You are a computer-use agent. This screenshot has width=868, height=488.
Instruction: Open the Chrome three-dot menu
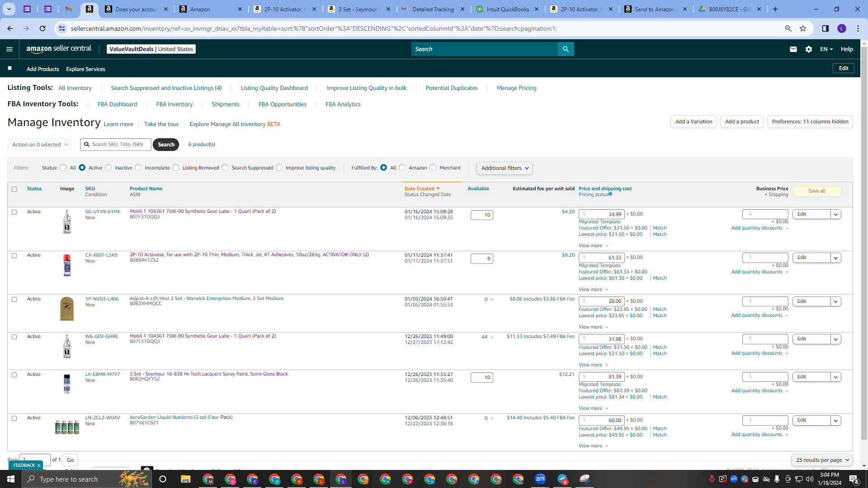pos(858,28)
